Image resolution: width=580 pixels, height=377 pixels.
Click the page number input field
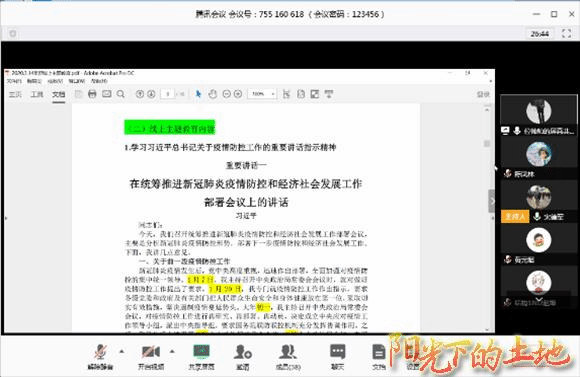168,94
